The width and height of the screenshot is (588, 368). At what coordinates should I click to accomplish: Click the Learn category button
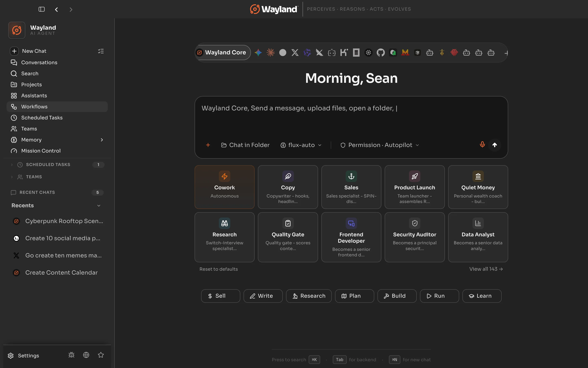(x=482, y=296)
